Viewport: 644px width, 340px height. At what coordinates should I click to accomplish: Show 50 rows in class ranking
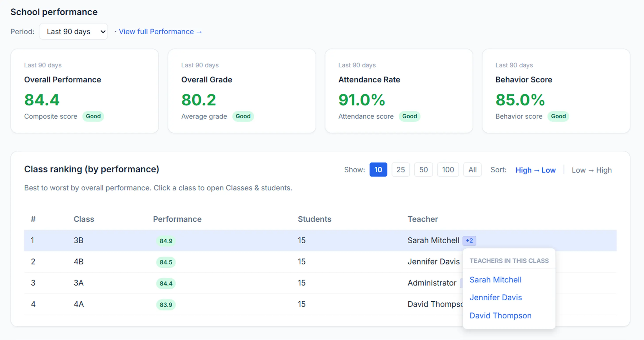click(x=423, y=170)
